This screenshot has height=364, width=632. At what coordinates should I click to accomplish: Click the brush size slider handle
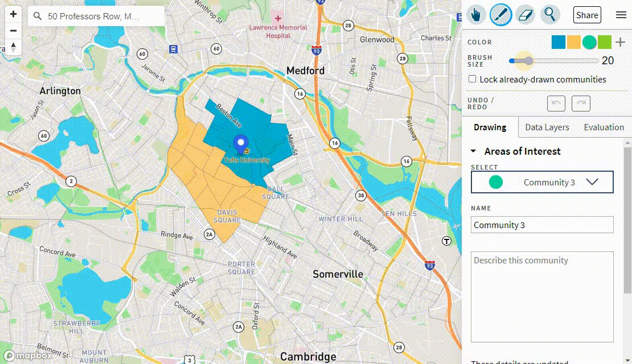(x=528, y=61)
